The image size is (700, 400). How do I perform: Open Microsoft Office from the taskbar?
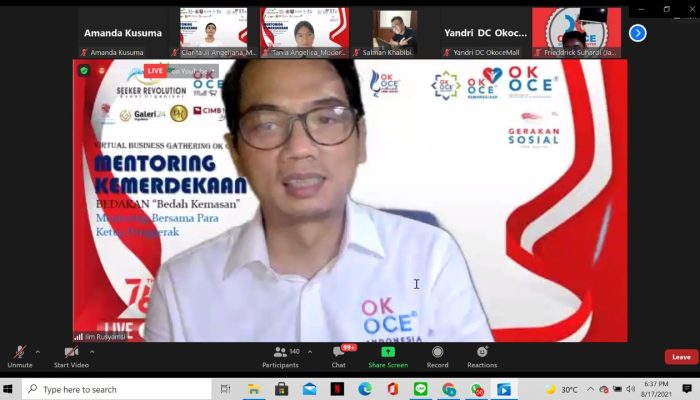pyautogui.click(x=393, y=389)
